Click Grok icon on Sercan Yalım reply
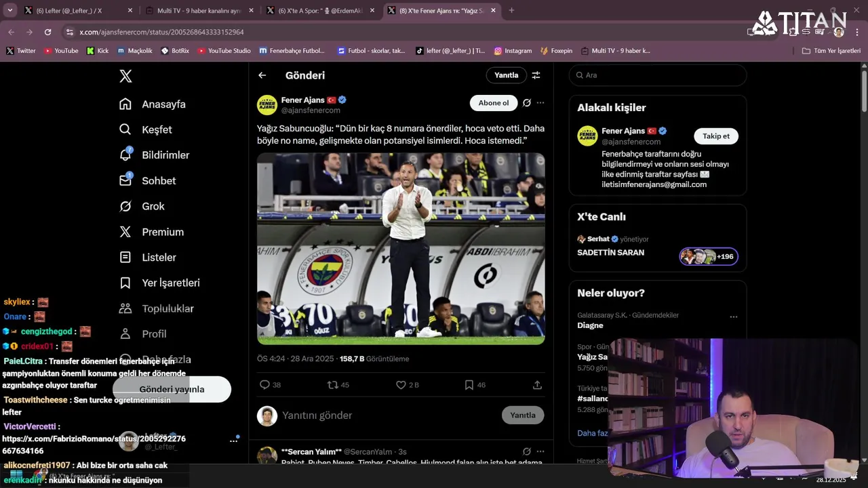Screen dimensions: 868x488 coord(527,451)
